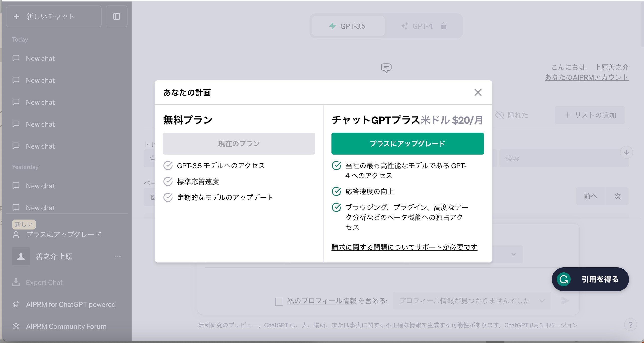Click the checkmark beside GPT-3.5 モデルへのアクセス

tap(168, 166)
